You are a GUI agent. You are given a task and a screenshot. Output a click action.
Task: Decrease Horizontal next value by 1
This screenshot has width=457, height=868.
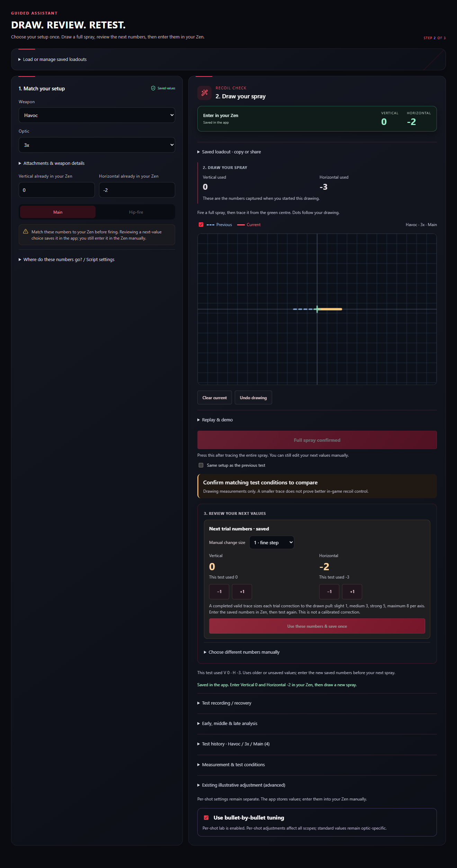pyautogui.click(x=329, y=592)
